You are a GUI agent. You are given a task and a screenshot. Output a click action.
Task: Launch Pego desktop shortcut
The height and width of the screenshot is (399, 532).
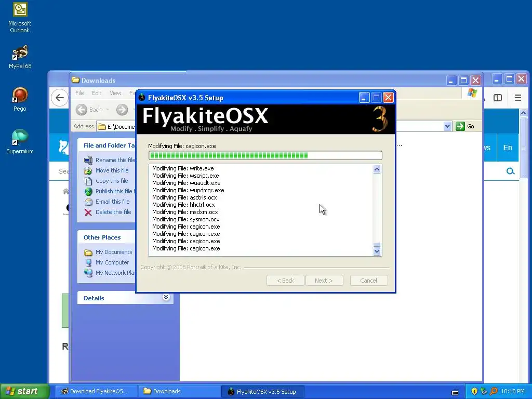click(x=20, y=99)
